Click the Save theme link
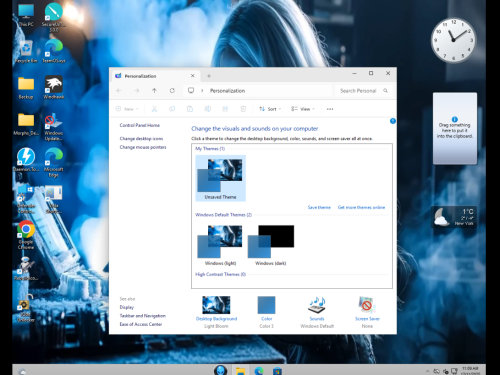This screenshot has height=375, width=500. tap(319, 207)
